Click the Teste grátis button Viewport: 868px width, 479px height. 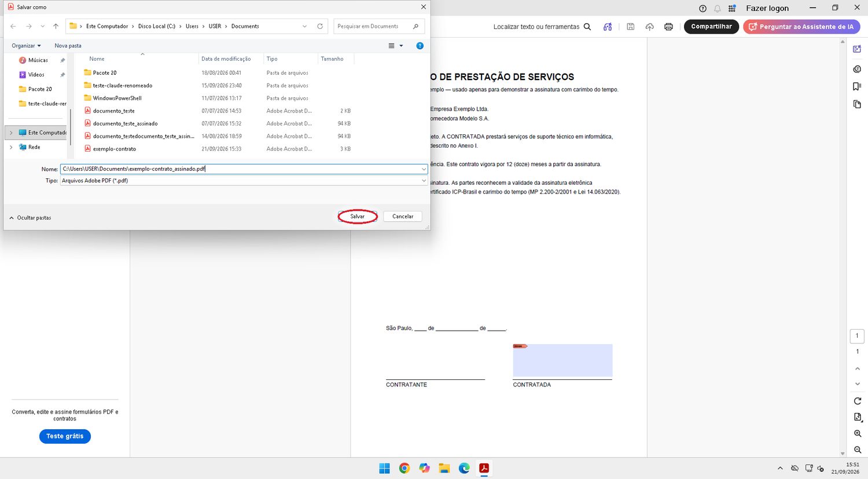pyautogui.click(x=65, y=436)
